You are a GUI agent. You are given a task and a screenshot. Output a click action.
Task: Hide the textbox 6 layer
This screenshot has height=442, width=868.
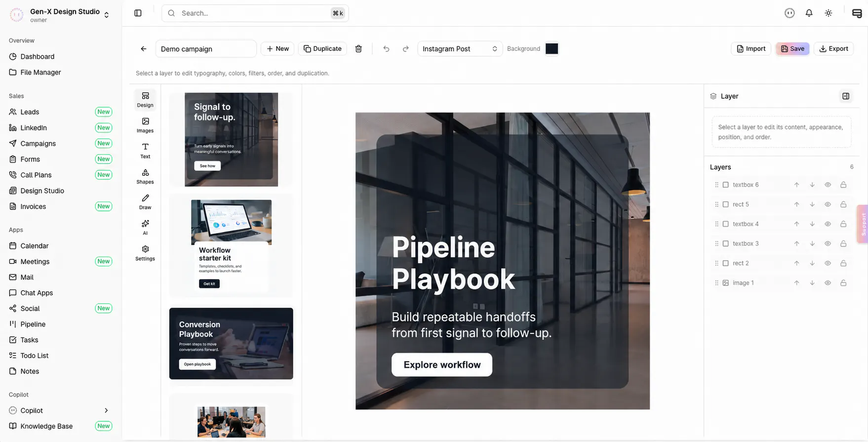828,185
